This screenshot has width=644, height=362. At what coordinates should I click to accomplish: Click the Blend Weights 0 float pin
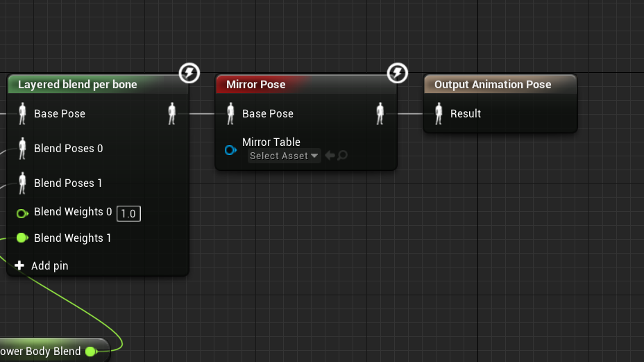(x=22, y=213)
